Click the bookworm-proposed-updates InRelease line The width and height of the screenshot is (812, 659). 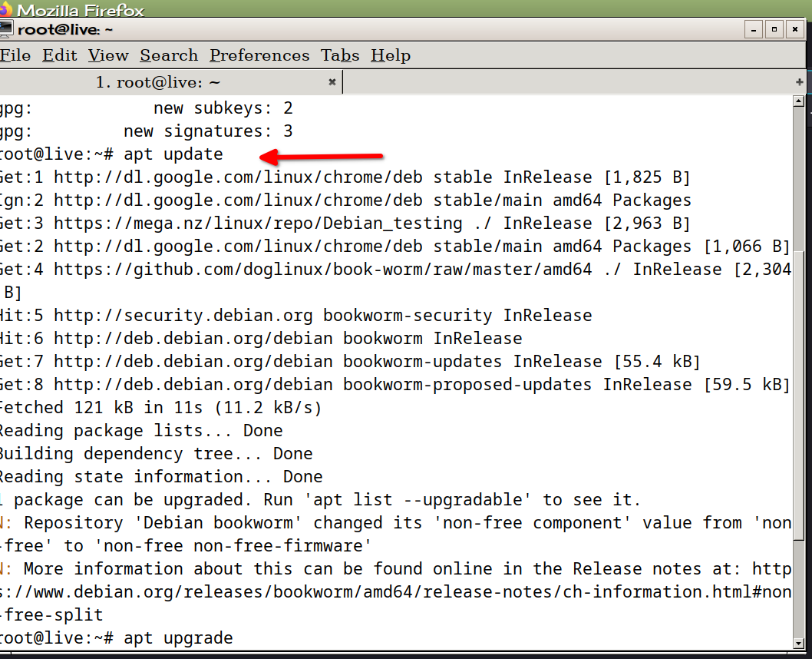tap(394, 384)
